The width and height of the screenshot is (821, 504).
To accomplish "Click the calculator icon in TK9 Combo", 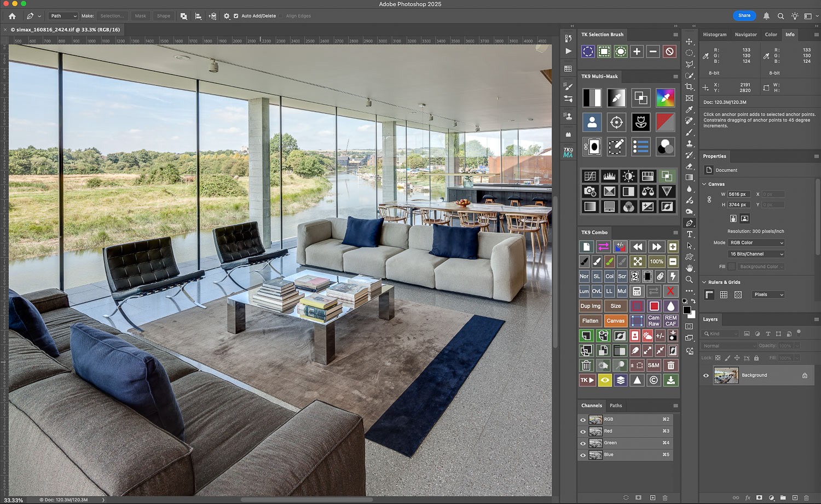I will (x=637, y=291).
